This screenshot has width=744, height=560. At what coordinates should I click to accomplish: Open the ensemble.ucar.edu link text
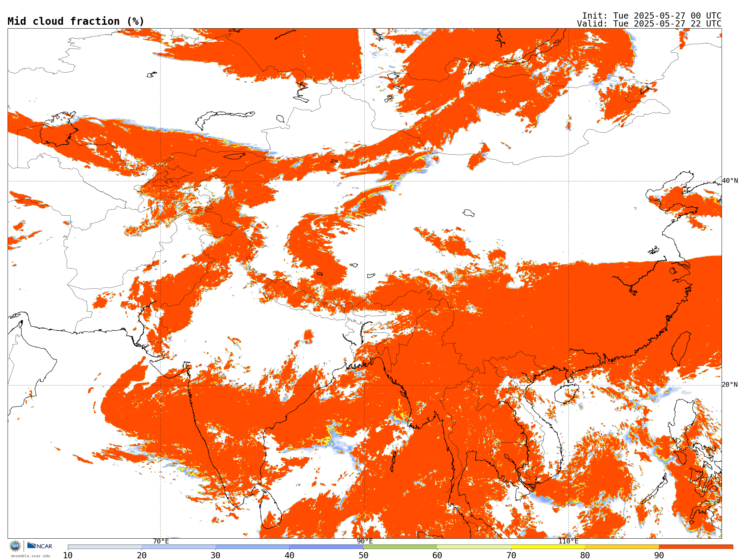(x=31, y=556)
